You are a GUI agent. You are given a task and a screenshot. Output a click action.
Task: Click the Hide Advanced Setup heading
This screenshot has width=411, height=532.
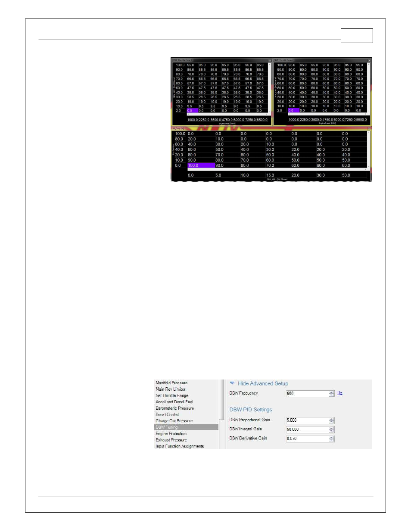point(263,383)
